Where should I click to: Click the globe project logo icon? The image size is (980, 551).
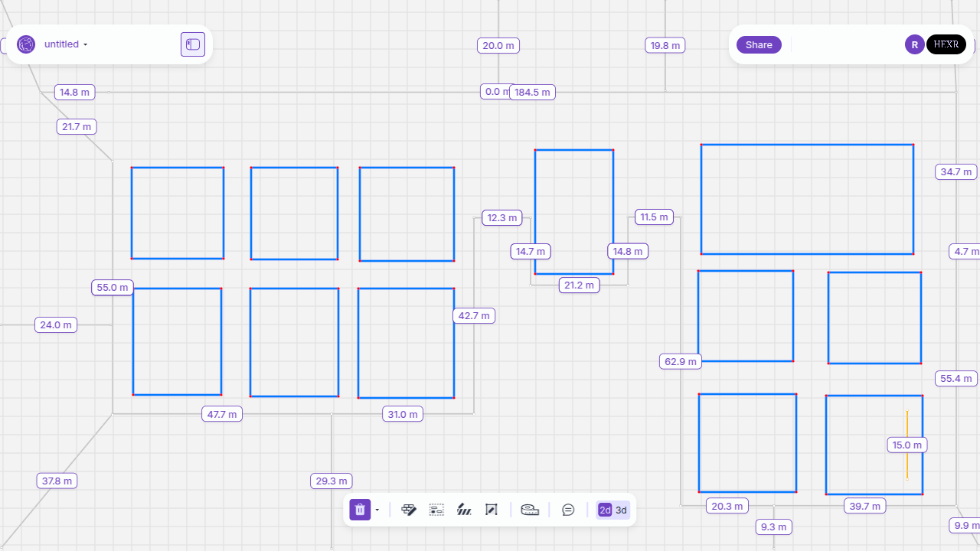(26, 44)
